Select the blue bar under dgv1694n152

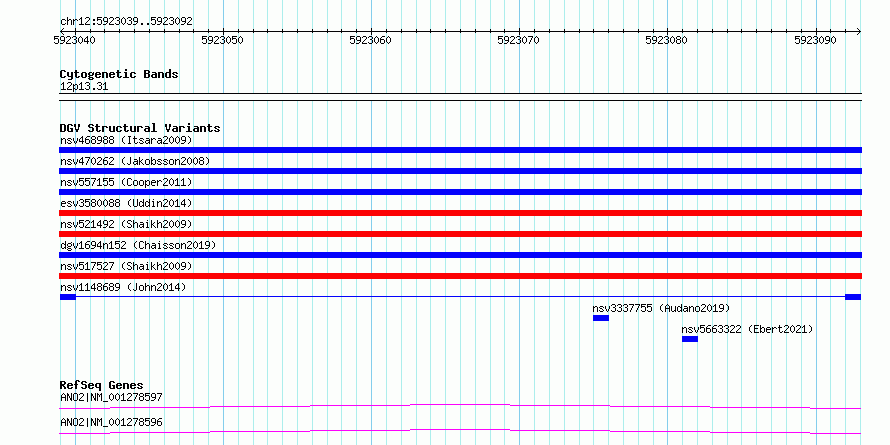click(460, 255)
